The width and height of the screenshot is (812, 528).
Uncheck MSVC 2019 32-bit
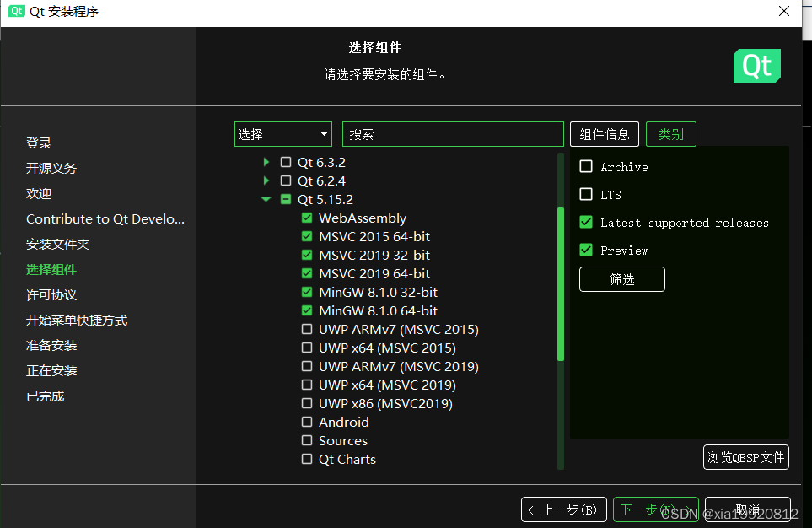[x=307, y=255]
